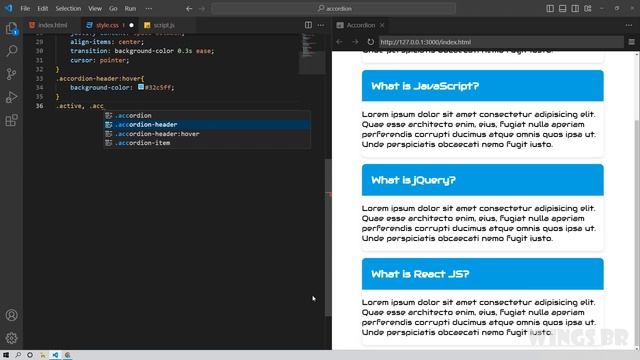Open the Search view in activity bar

tap(11, 51)
